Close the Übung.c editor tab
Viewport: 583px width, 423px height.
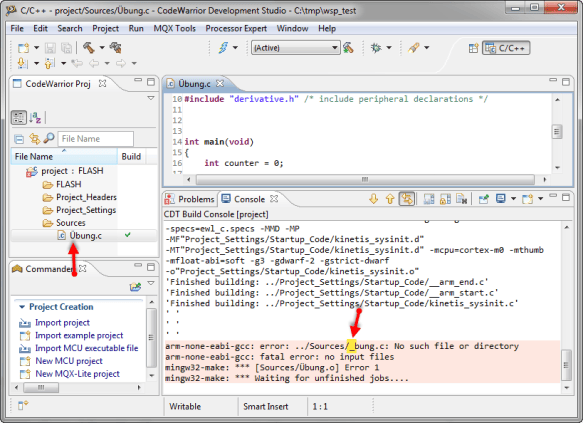click(220, 84)
